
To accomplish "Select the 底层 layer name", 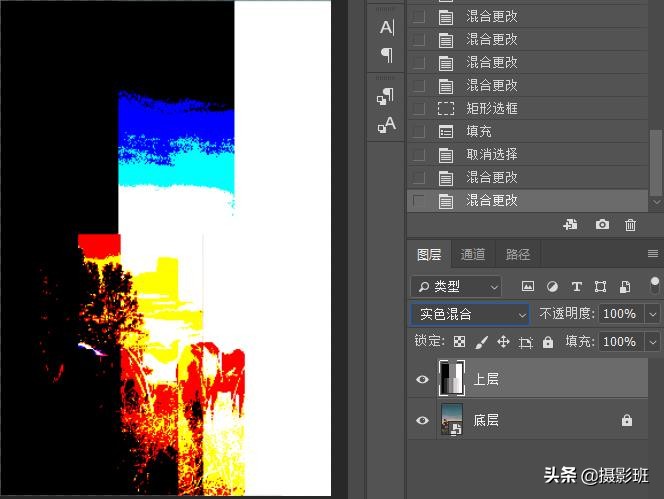I will point(486,420).
